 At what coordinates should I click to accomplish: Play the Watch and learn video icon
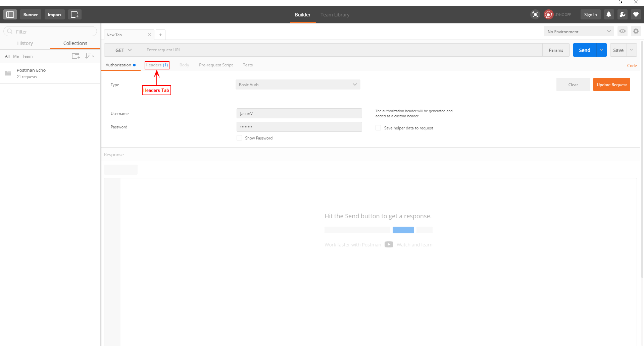389,244
